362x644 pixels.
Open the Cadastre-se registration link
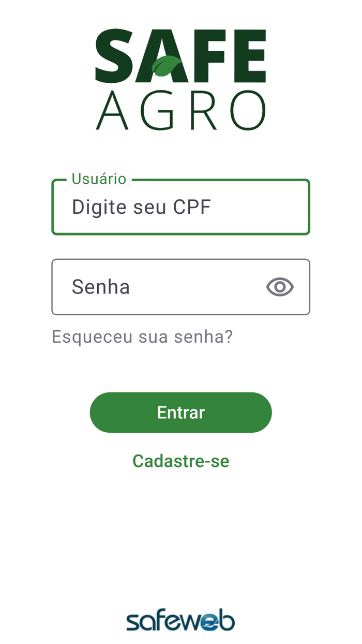[x=180, y=461]
